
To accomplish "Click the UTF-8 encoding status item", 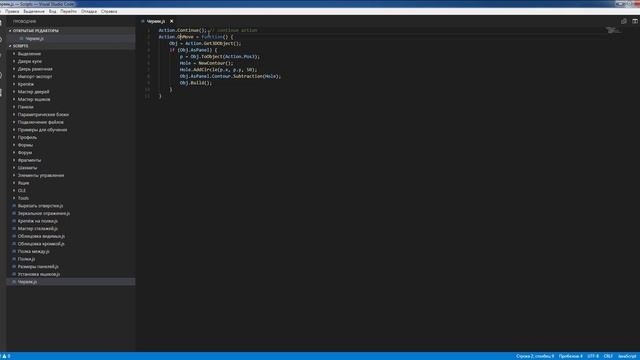I will click(x=593, y=356).
